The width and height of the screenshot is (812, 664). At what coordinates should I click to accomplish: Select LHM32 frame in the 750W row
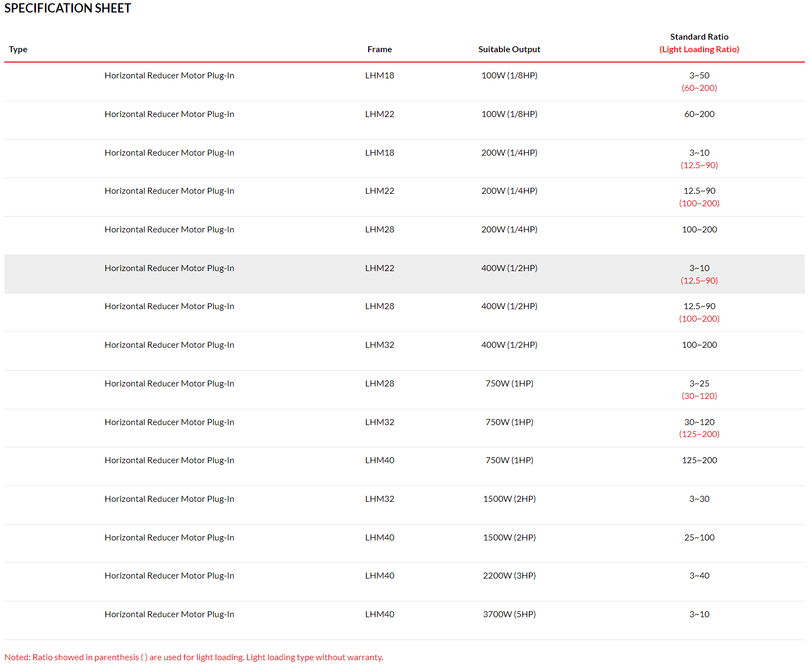tap(380, 422)
